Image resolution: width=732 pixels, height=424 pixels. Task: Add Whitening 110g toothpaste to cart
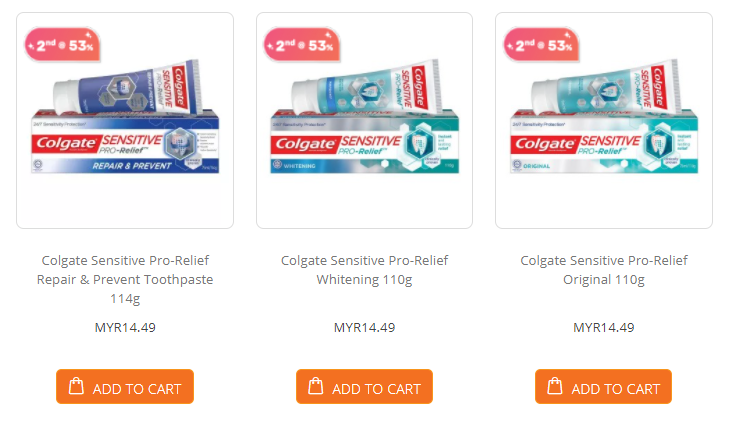(365, 387)
